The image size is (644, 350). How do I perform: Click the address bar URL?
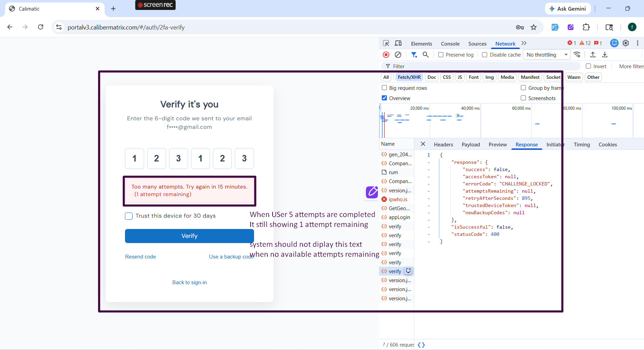126,27
